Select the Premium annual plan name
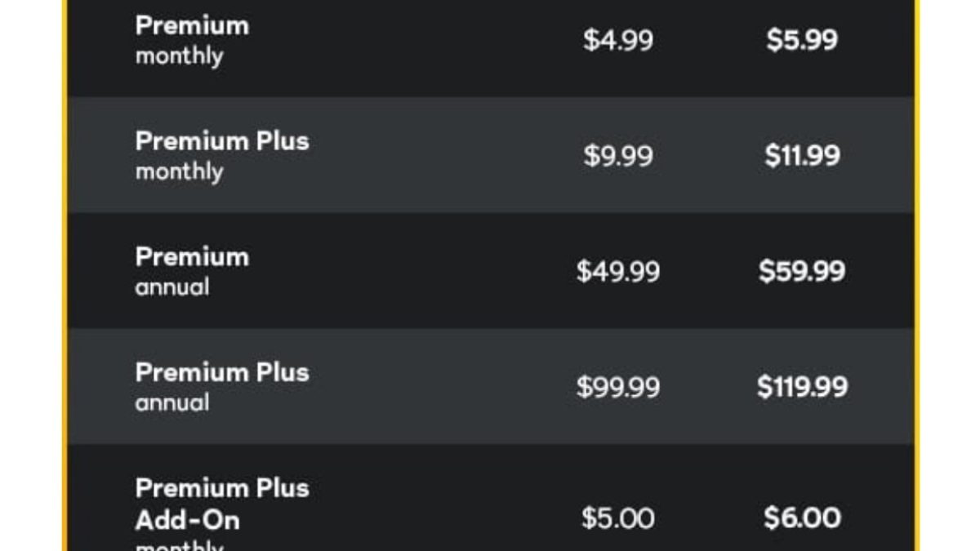This screenshot has width=980, height=551. pos(192,257)
